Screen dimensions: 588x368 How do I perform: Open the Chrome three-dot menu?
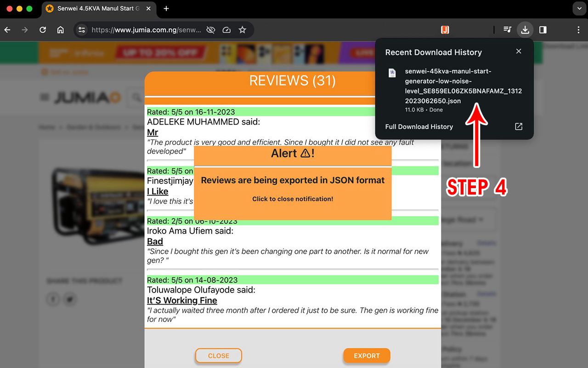coord(578,29)
